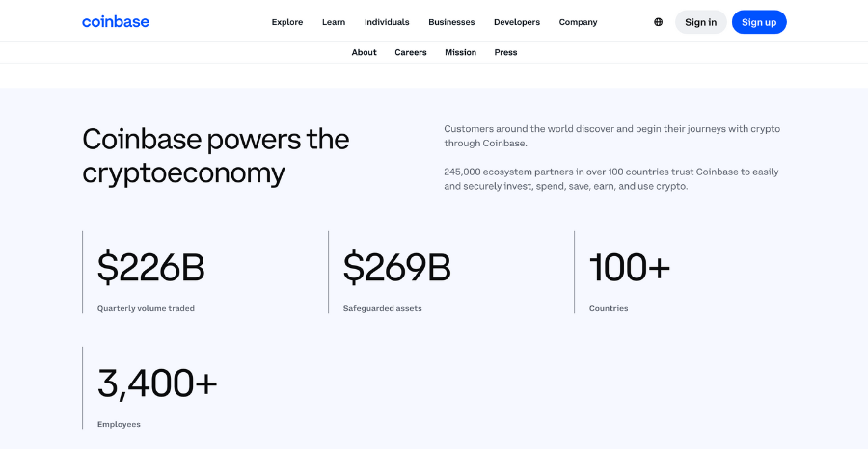This screenshot has height=449, width=868.
Task: Click the 3,400+ statistic
Action: 157,383
